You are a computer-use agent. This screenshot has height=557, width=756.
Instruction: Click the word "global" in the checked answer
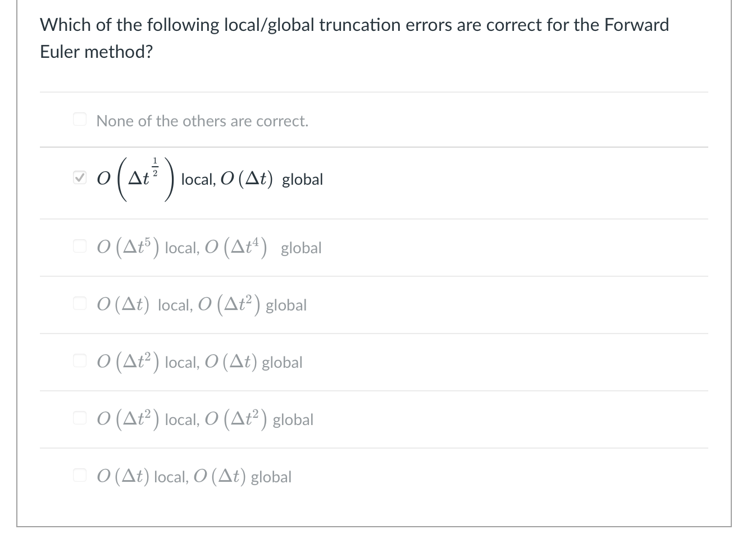coord(302,180)
